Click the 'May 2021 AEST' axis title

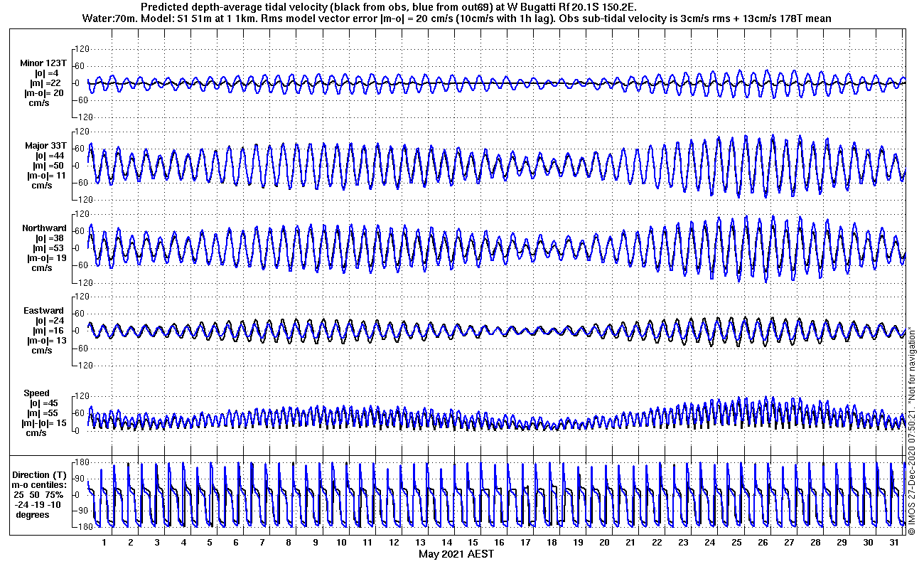click(x=456, y=554)
